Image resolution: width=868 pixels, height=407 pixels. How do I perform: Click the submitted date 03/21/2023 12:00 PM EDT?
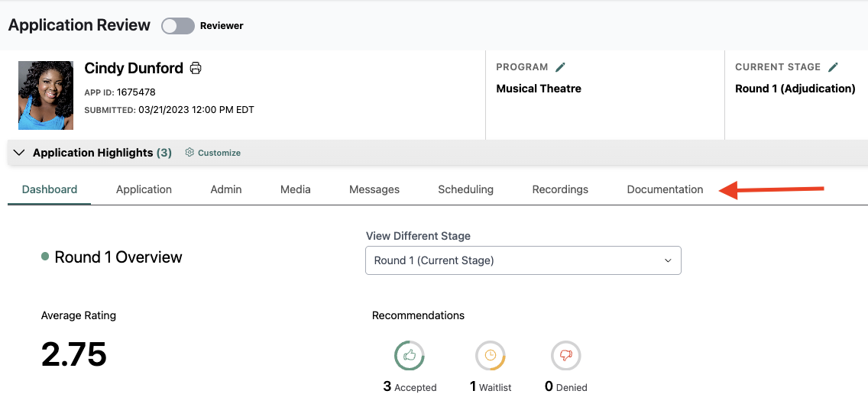click(196, 110)
